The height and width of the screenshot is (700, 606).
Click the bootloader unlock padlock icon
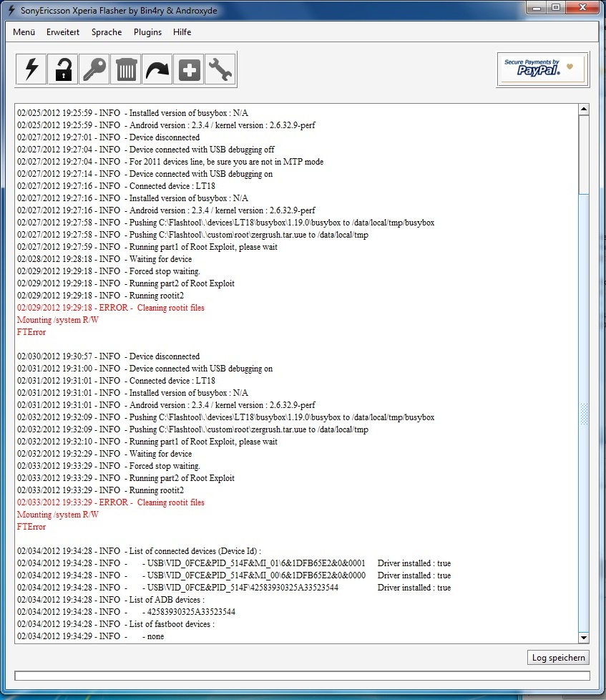click(63, 69)
